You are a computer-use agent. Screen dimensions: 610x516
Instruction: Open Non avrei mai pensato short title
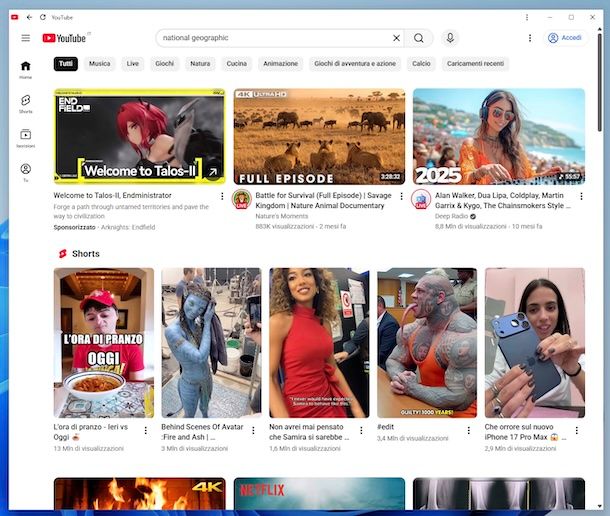click(309, 432)
